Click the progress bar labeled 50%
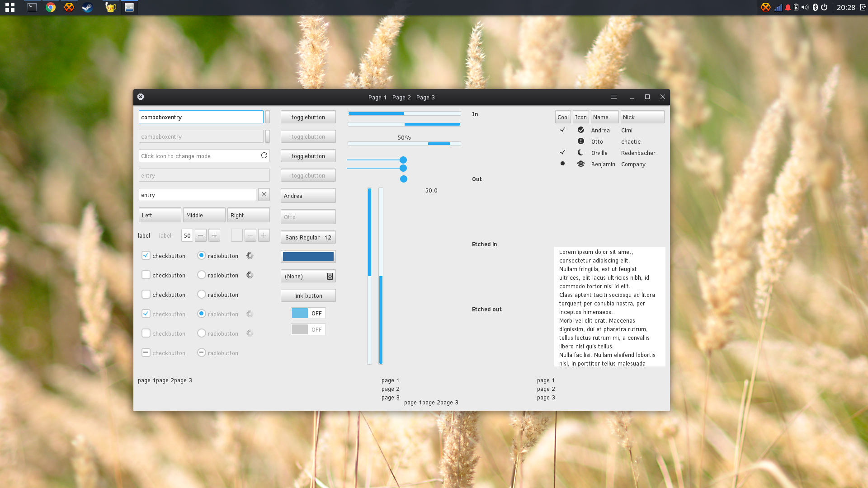This screenshot has height=488, width=868. point(404,144)
